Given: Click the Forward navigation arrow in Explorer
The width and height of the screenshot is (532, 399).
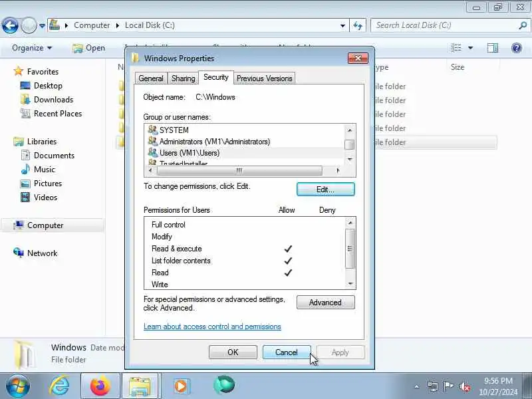Looking at the screenshot, I should point(29,25).
